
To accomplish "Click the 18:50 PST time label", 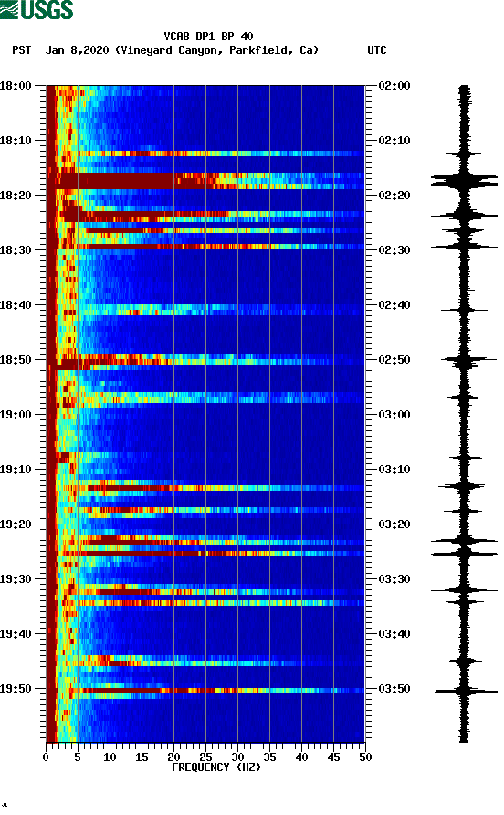I will click(x=16, y=360).
